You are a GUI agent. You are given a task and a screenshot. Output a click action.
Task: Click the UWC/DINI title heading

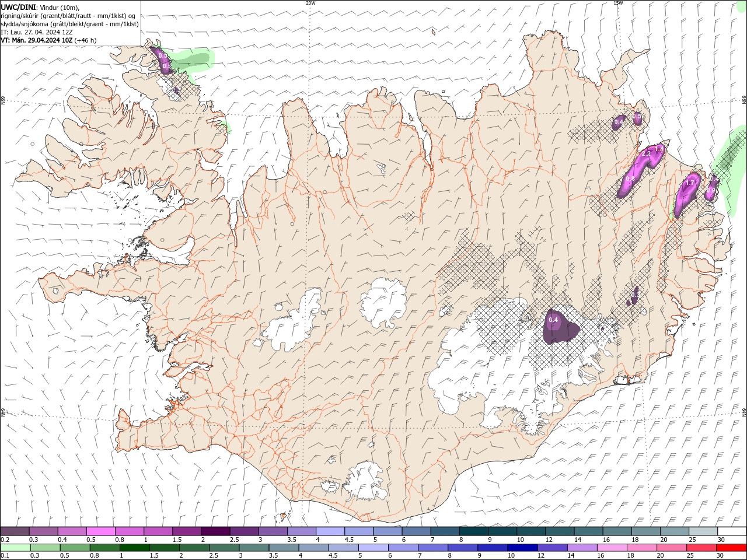click(19, 6)
